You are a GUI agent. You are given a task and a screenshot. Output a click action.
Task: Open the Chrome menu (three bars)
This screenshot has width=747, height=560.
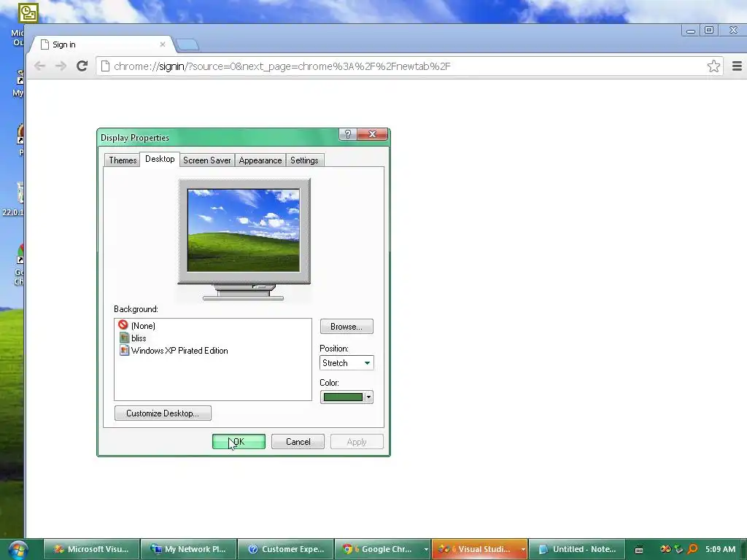tap(737, 66)
